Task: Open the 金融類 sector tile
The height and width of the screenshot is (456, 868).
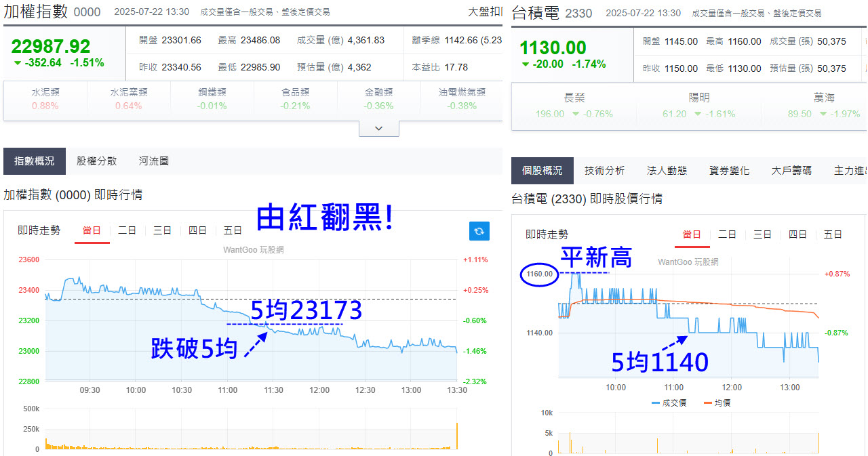Action: click(x=378, y=99)
